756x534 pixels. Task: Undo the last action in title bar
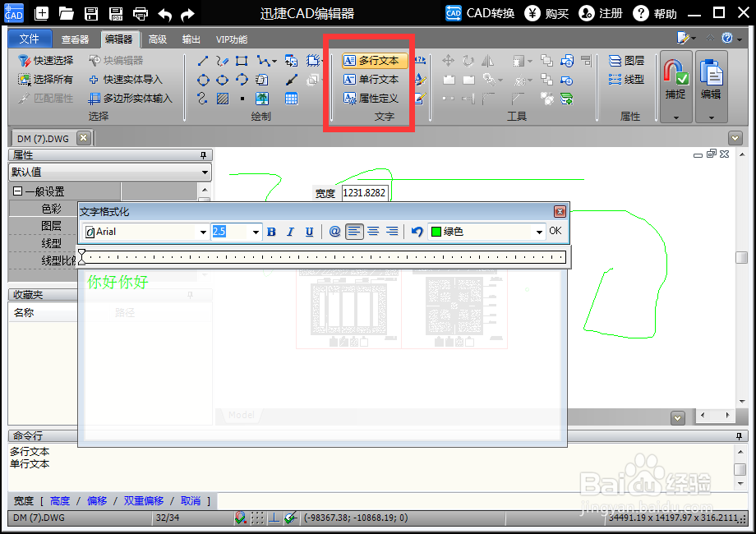[x=165, y=15]
